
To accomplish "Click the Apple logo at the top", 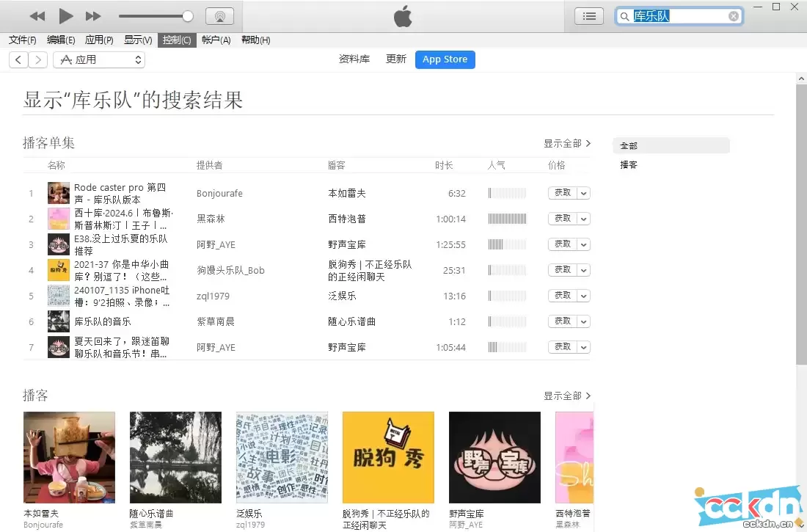I will [403, 15].
